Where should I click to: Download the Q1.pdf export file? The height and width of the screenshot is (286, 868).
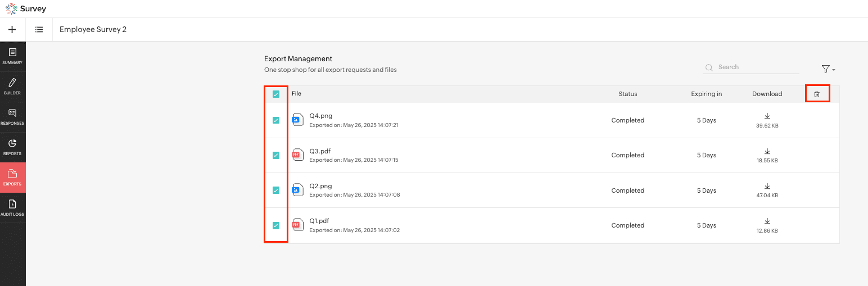pos(767,221)
